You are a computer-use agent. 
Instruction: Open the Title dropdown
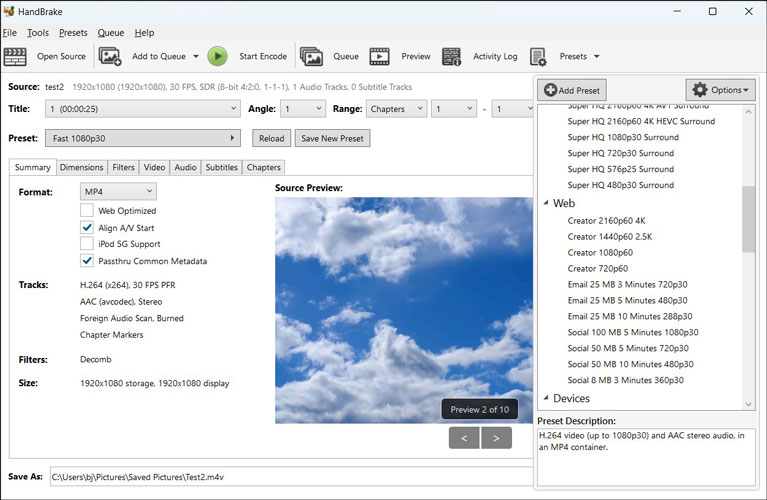tap(143, 109)
